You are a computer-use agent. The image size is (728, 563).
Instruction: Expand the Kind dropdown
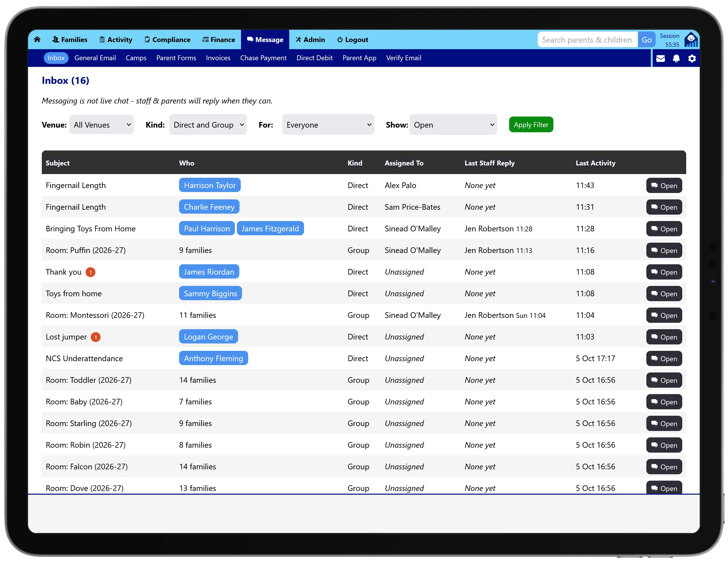(208, 125)
